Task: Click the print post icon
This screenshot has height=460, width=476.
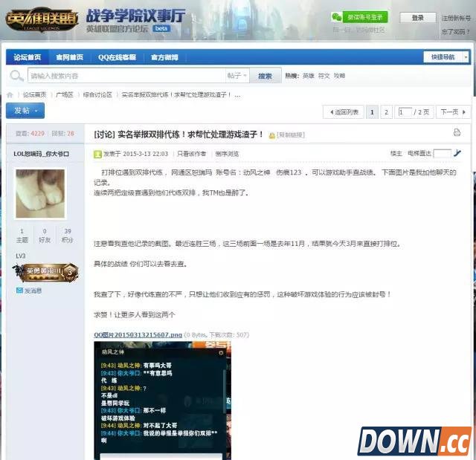Action: pos(457,132)
